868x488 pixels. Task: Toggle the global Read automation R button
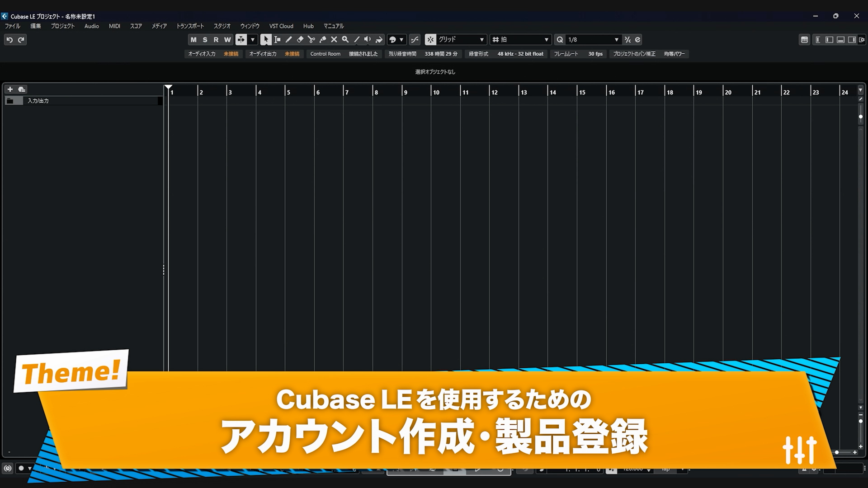[x=216, y=40]
